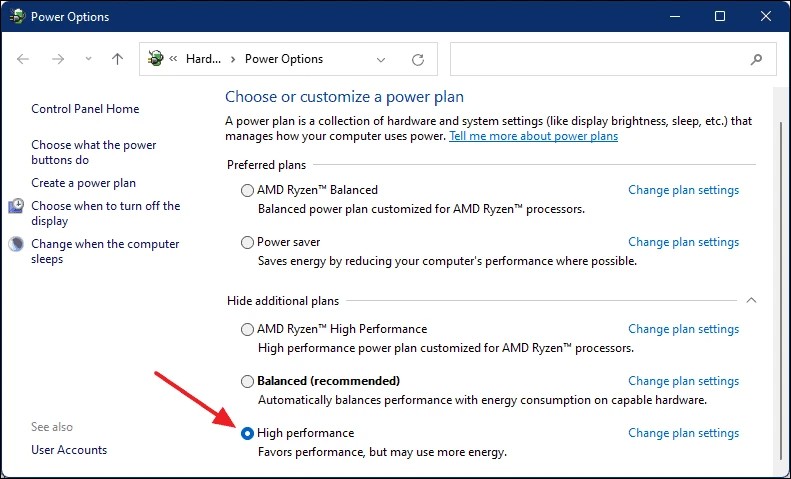
Task: Click the Forward navigation arrow
Action: (58, 59)
